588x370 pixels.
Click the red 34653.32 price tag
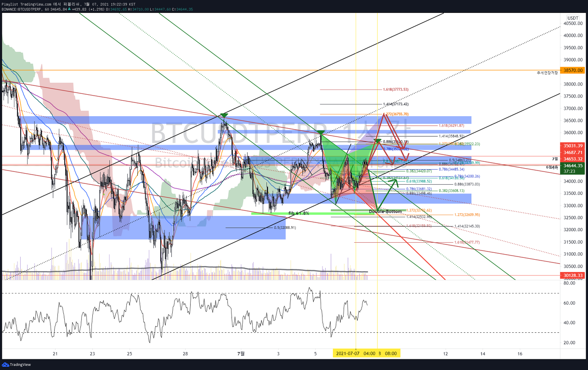click(573, 159)
